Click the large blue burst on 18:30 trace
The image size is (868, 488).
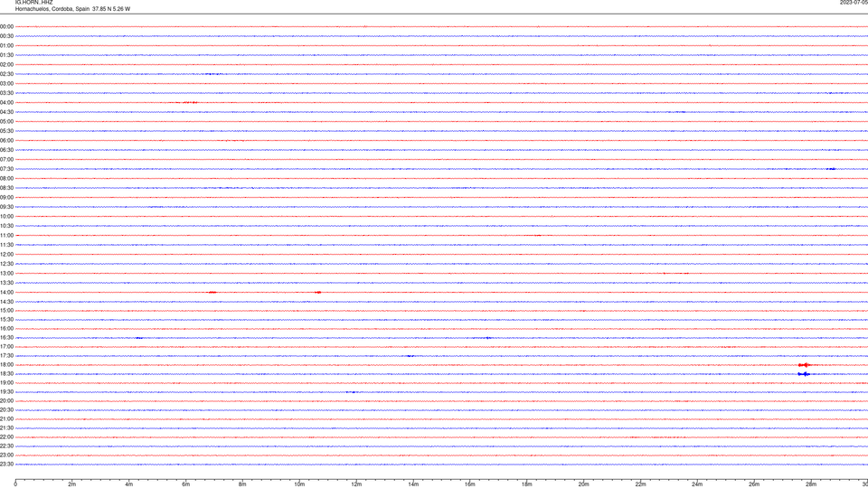point(804,374)
